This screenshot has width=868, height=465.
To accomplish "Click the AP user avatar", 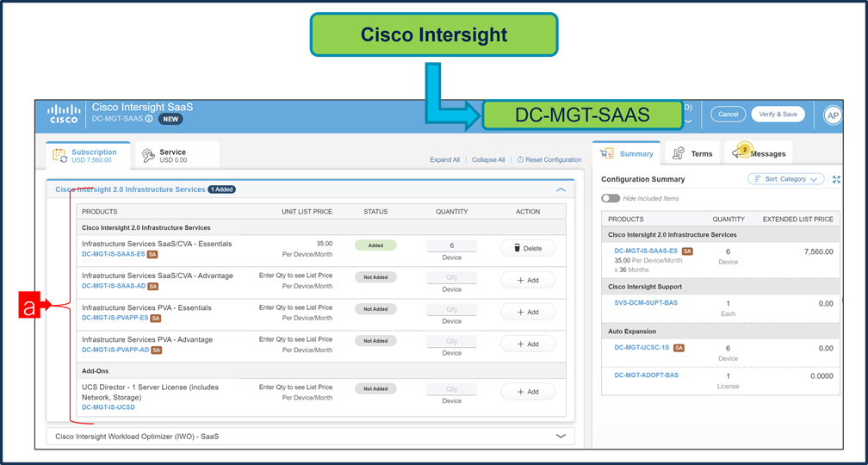I will pos(833,115).
